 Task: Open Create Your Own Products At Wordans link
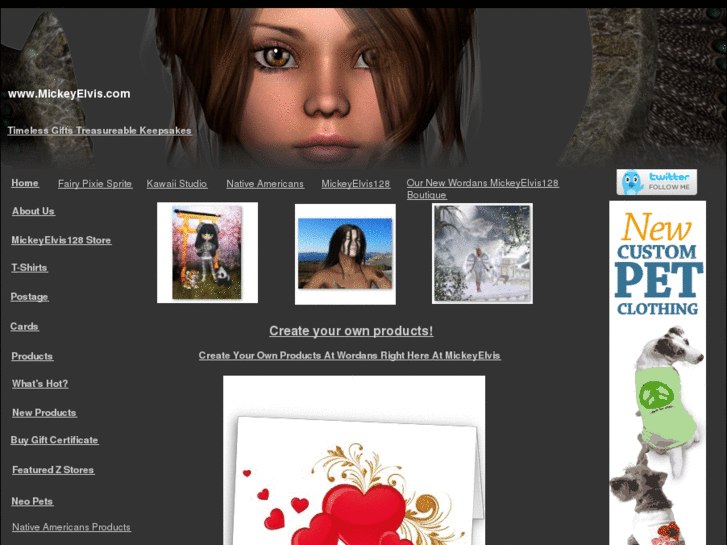tap(350, 355)
